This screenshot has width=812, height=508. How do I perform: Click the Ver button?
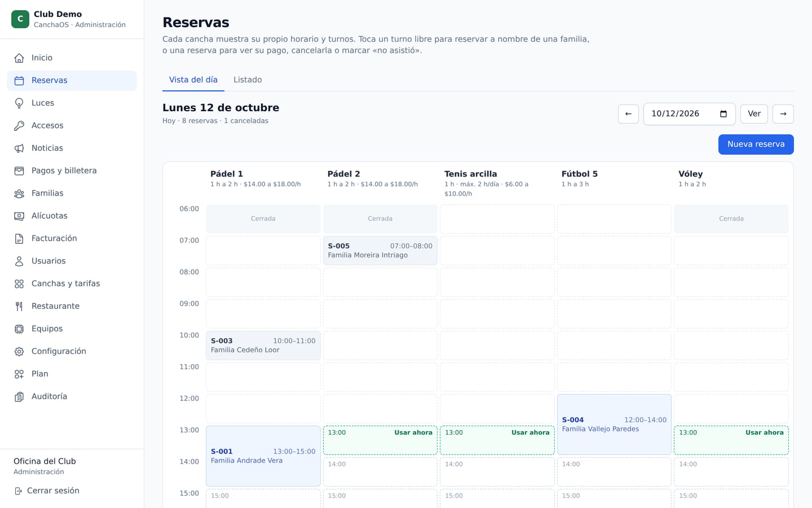(x=754, y=114)
